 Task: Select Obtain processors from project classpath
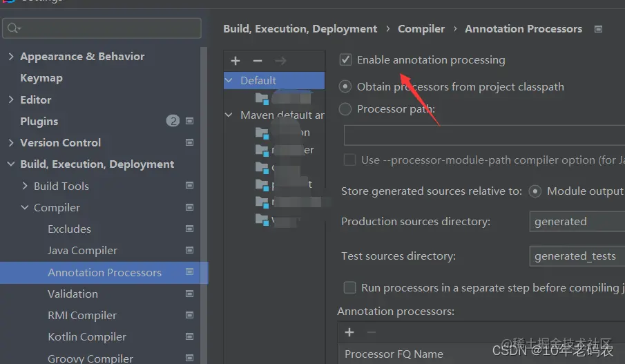pos(345,86)
